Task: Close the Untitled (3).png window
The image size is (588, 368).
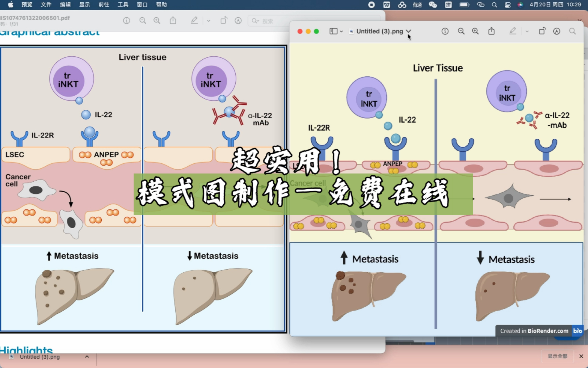Action: (300, 31)
